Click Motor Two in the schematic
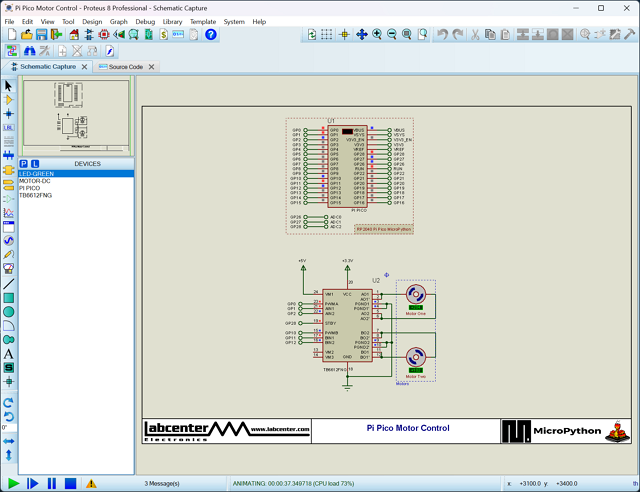The width and height of the screenshot is (640, 492). tap(416, 357)
